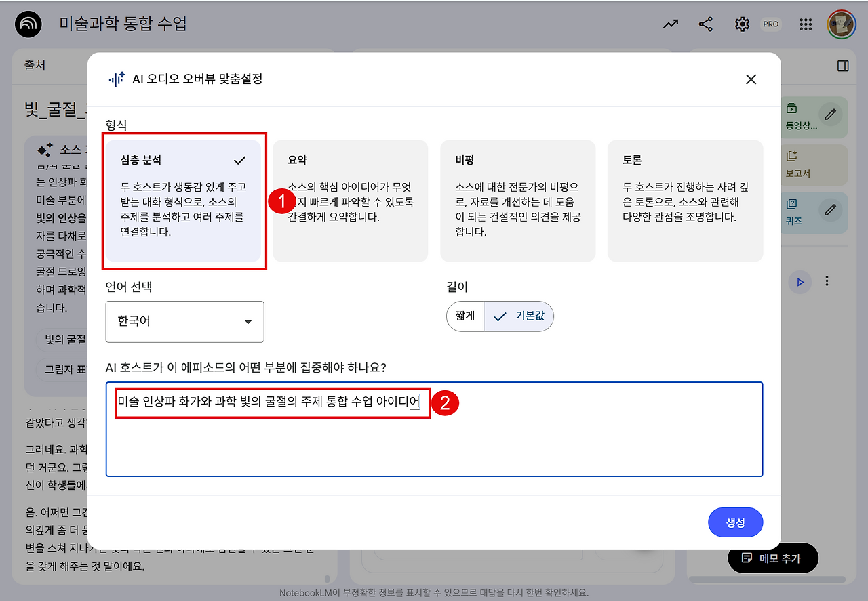Open the 퀴즈 studio card

[x=814, y=213]
